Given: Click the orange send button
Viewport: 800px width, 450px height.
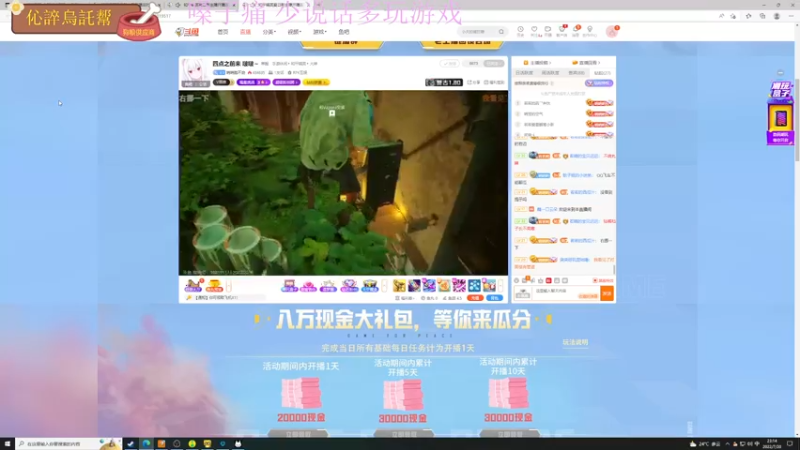Looking at the screenshot, I should click(607, 293).
